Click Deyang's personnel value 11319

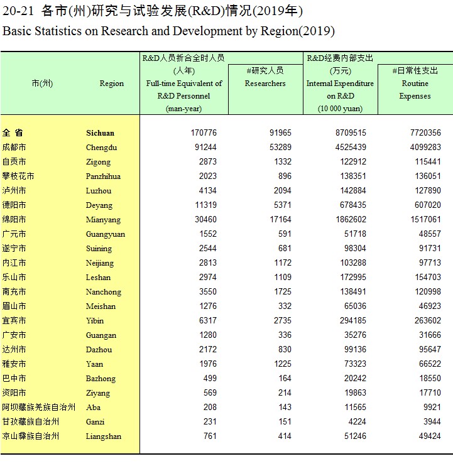click(x=205, y=205)
